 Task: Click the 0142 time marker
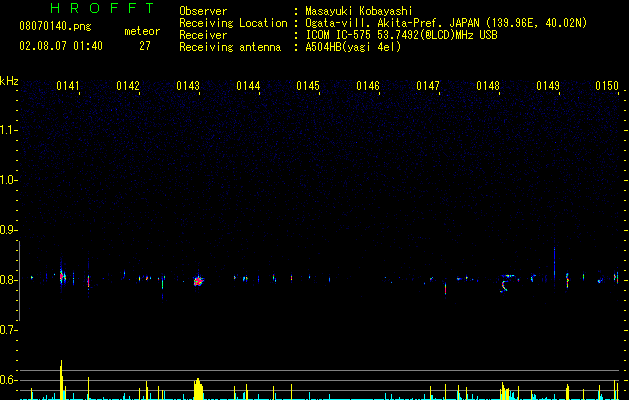pos(128,86)
